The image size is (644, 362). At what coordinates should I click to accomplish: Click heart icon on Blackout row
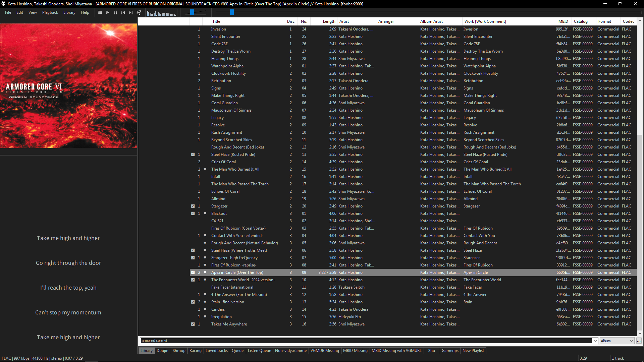[x=205, y=214]
